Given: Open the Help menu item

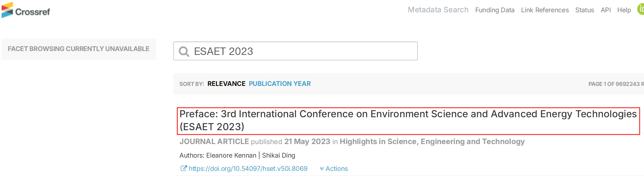Looking at the screenshot, I should (624, 10).
